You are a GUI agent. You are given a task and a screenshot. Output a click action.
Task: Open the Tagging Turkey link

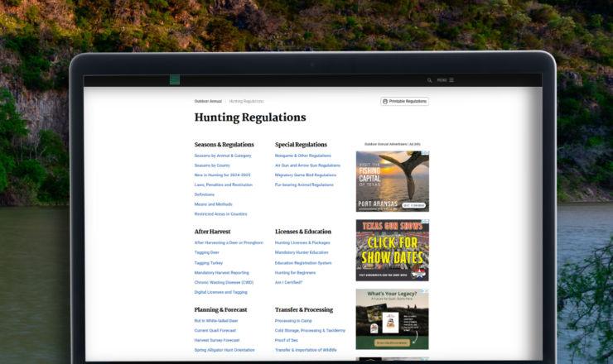pos(209,263)
